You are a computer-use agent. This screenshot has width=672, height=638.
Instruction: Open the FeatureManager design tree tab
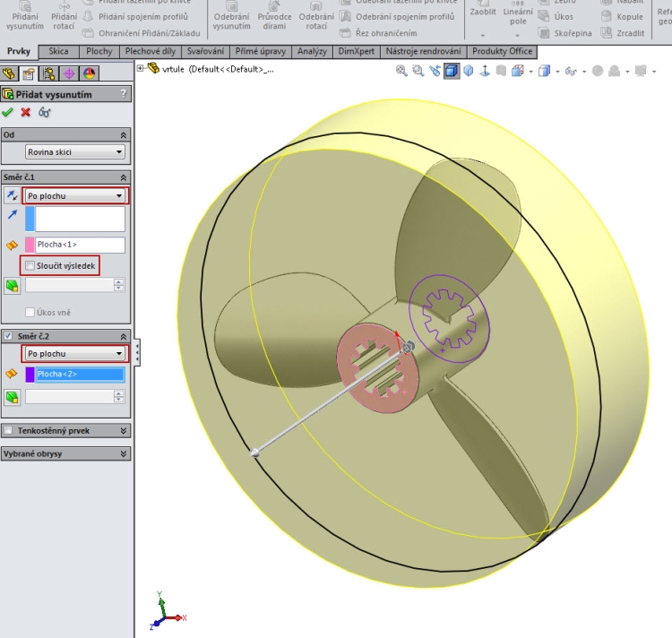[x=9, y=73]
